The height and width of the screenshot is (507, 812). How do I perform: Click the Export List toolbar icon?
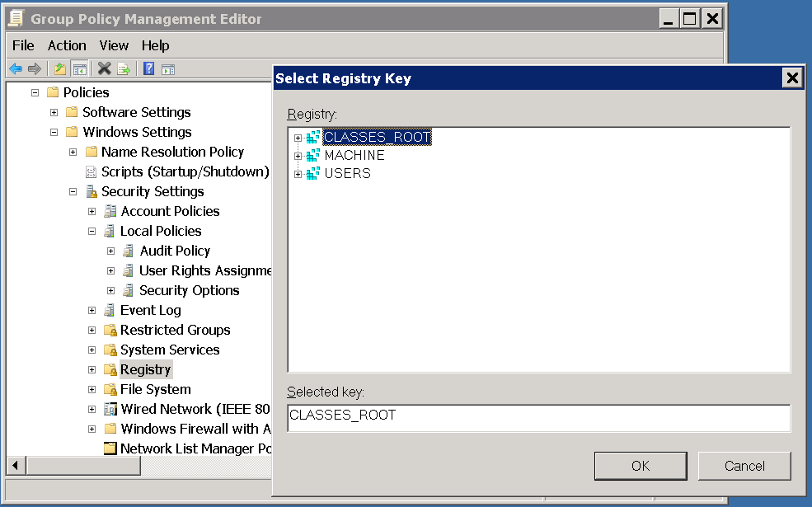124,68
